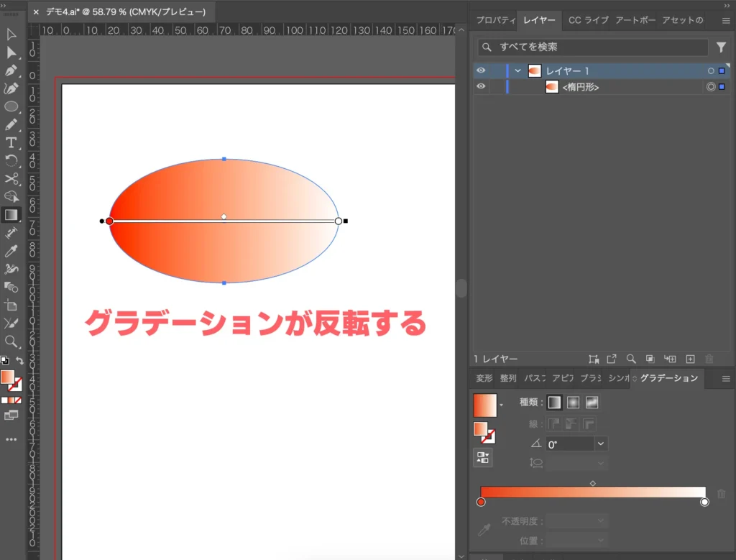The height and width of the screenshot is (560, 736).
Task: Hide レイヤー 1 with its visibility eye
Action: [x=481, y=70]
